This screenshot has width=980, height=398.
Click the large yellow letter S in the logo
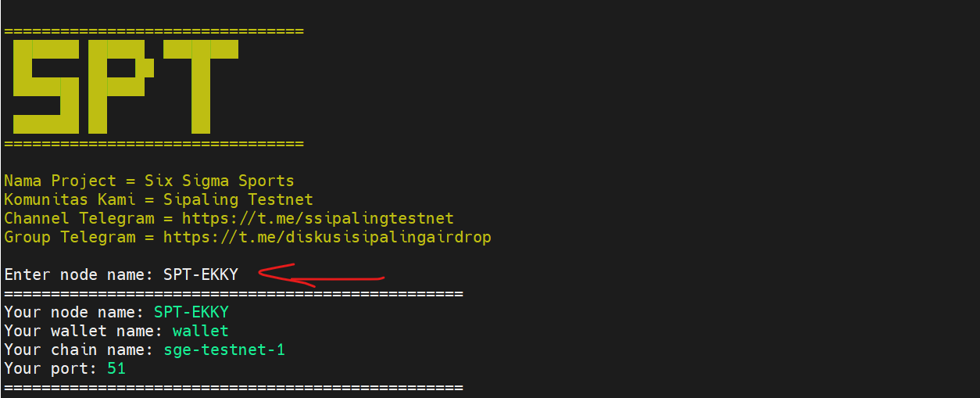(x=45, y=86)
